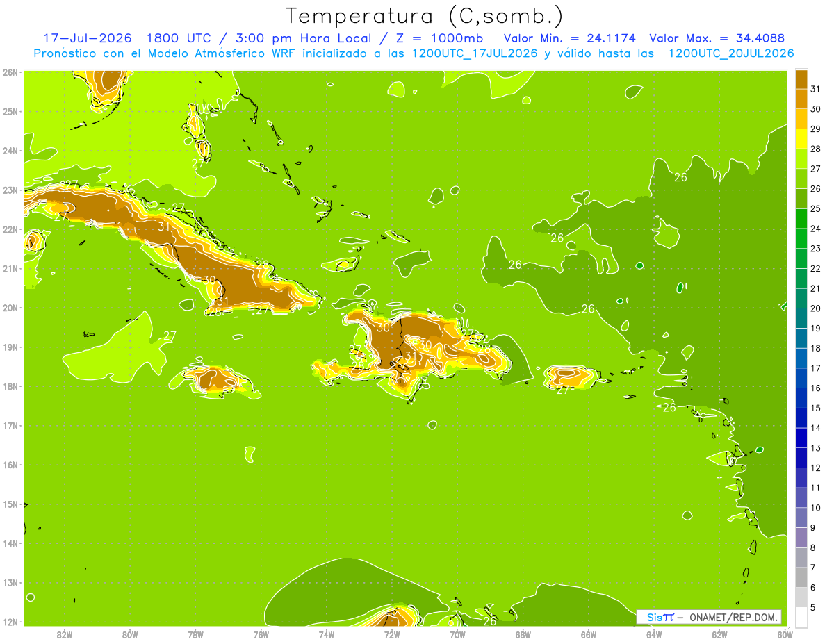834x644 pixels.
Task: Click the 78W longitude label
Action: [195, 634]
